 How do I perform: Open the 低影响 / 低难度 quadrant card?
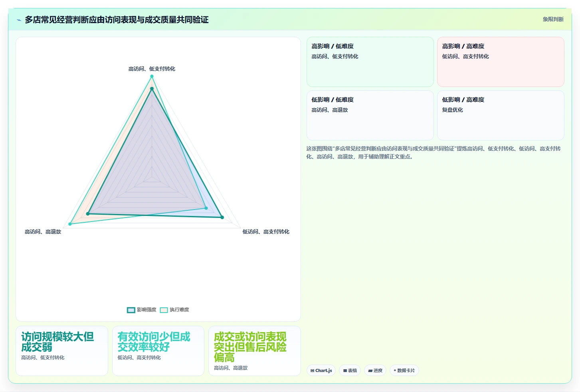coord(370,115)
